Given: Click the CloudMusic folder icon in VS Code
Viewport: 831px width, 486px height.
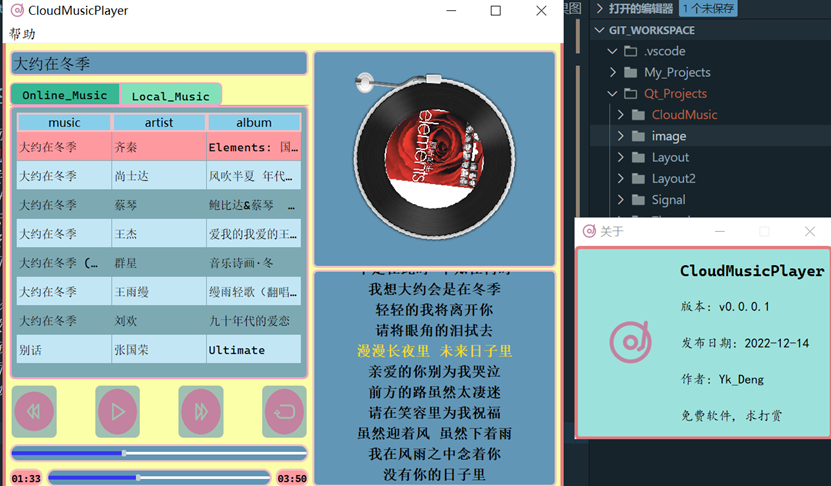Looking at the screenshot, I should point(639,114).
